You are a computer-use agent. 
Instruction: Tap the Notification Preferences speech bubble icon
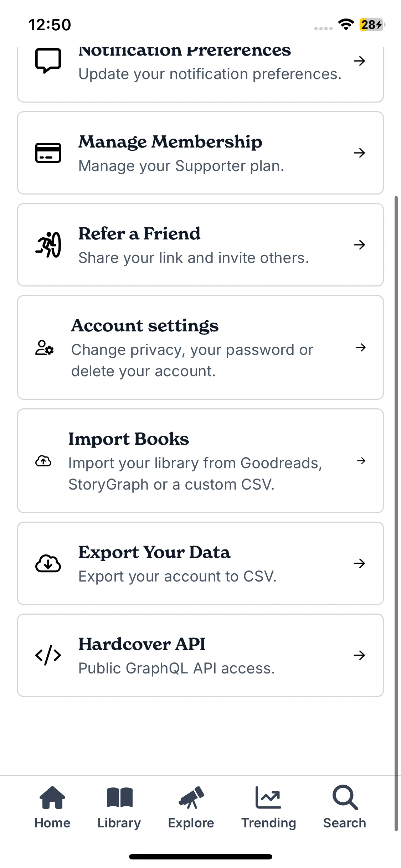tap(48, 61)
